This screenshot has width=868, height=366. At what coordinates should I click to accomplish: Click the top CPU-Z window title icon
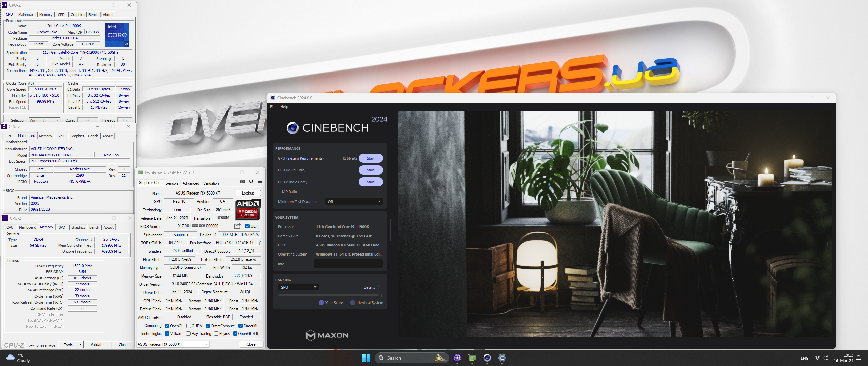click(4, 5)
